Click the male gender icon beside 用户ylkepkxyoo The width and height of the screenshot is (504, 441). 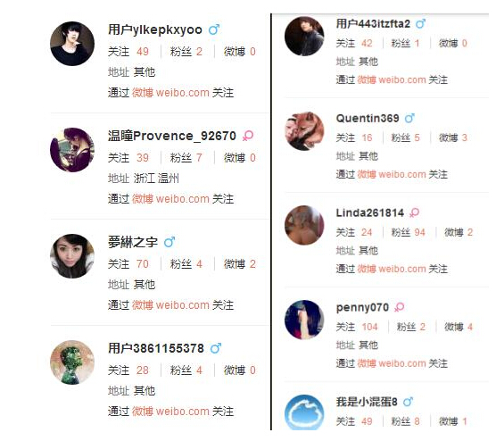coord(214,29)
